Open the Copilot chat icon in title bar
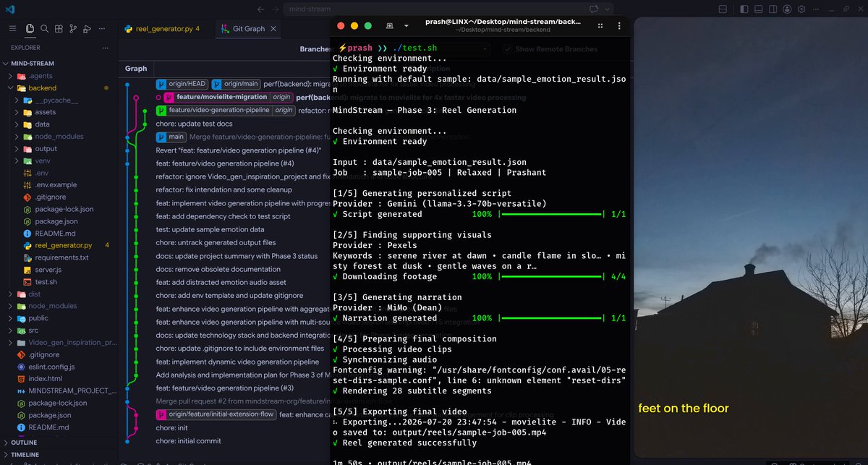 [595, 9]
